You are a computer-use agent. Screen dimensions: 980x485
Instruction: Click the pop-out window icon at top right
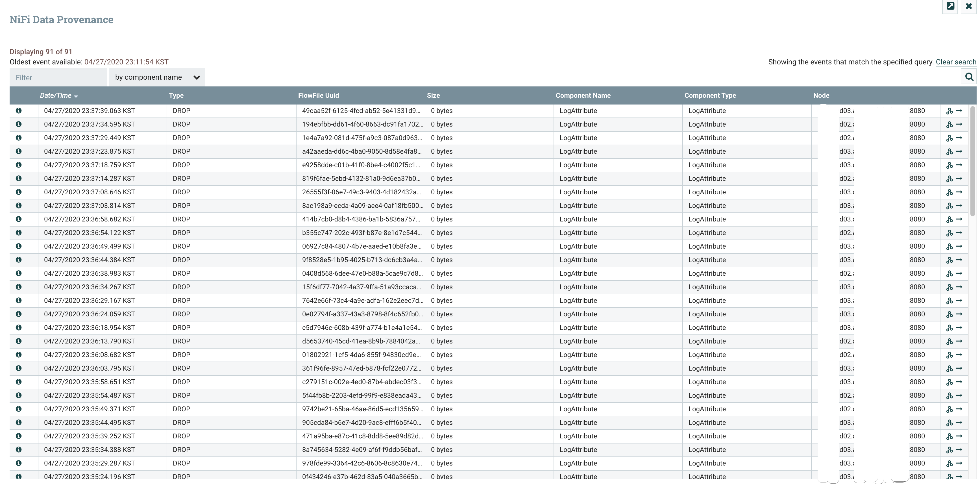(x=950, y=6)
